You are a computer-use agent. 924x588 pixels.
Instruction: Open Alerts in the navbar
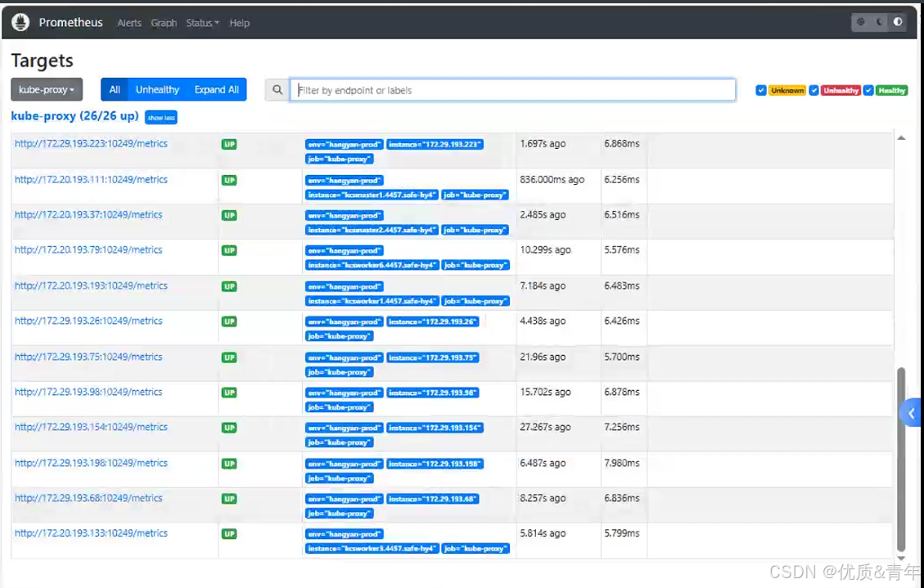pyautogui.click(x=129, y=23)
